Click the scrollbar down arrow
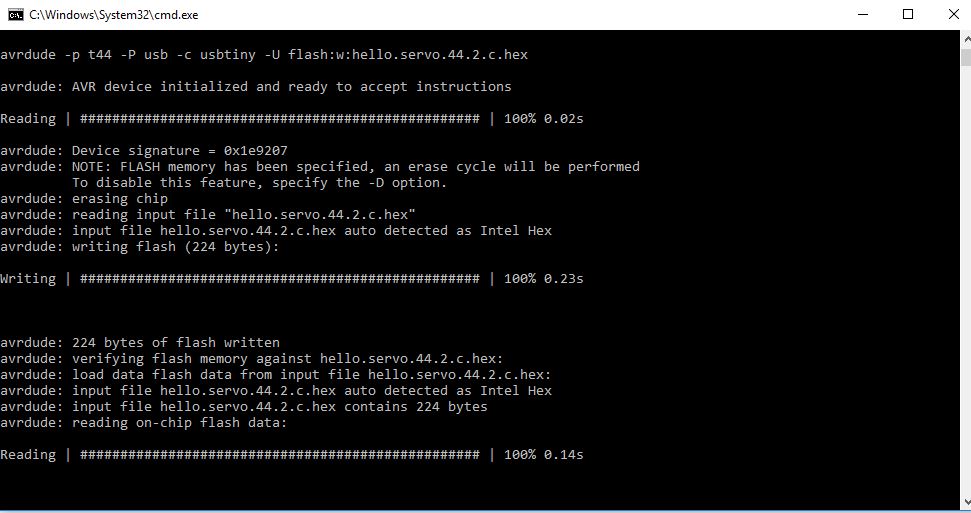 coord(962,504)
